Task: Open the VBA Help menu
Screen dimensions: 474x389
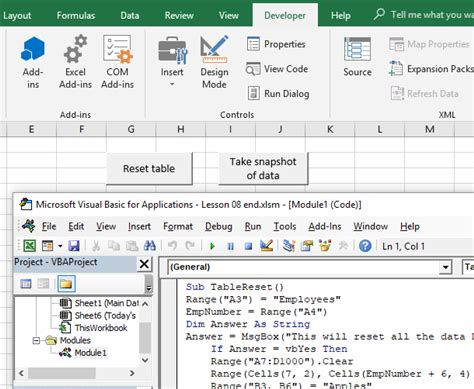Action: [x=410, y=226]
